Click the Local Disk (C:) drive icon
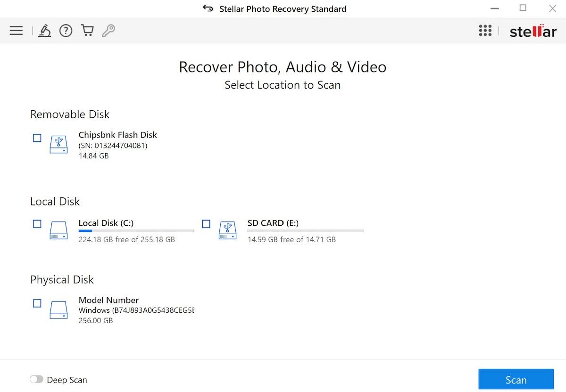 pyautogui.click(x=58, y=230)
